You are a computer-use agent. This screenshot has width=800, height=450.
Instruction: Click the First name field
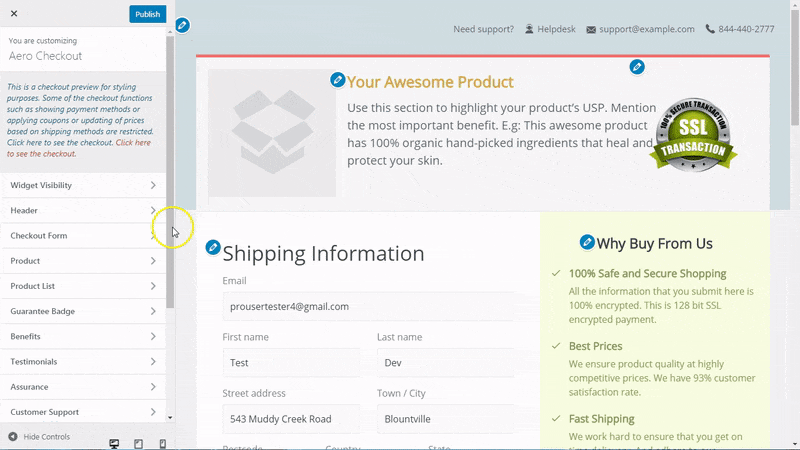(x=291, y=362)
